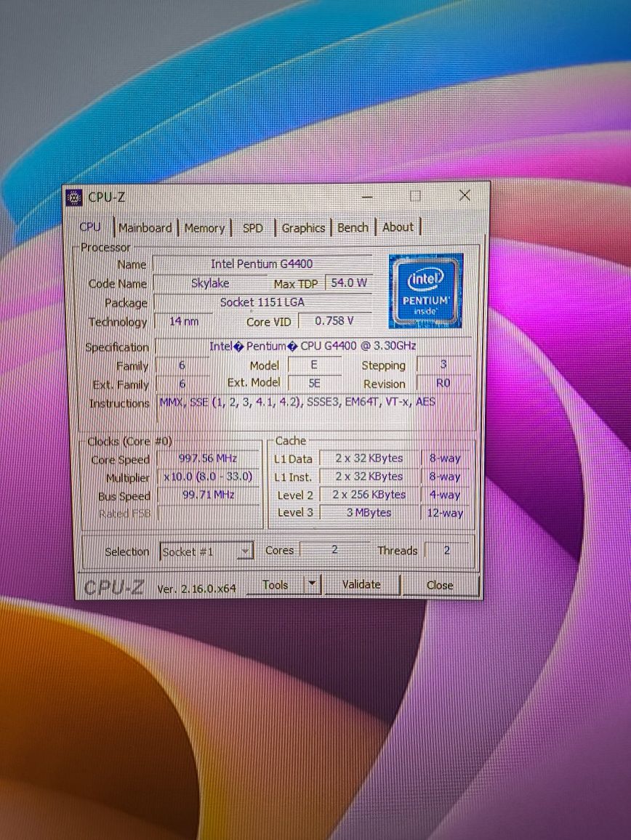631x840 pixels.
Task: Click the Intel Pentium inside logo
Action: (x=426, y=291)
